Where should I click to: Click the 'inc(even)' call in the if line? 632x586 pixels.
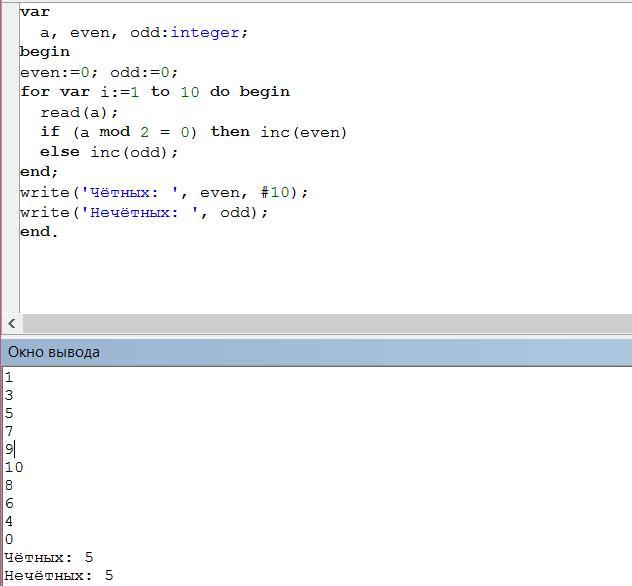tap(304, 132)
